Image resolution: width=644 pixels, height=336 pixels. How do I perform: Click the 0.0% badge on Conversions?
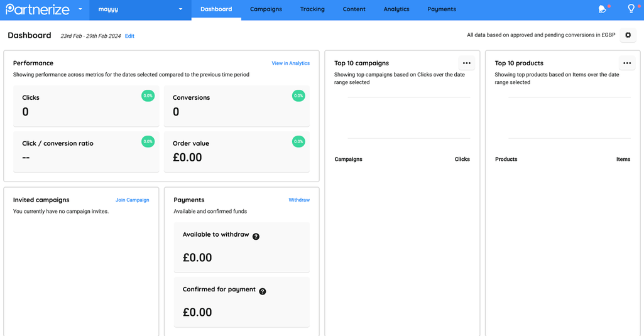coord(298,95)
